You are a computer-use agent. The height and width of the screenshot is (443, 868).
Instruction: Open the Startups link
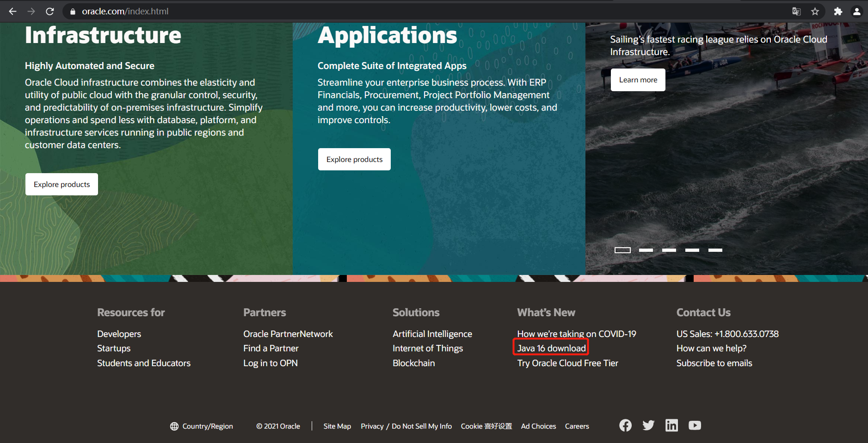point(114,348)
